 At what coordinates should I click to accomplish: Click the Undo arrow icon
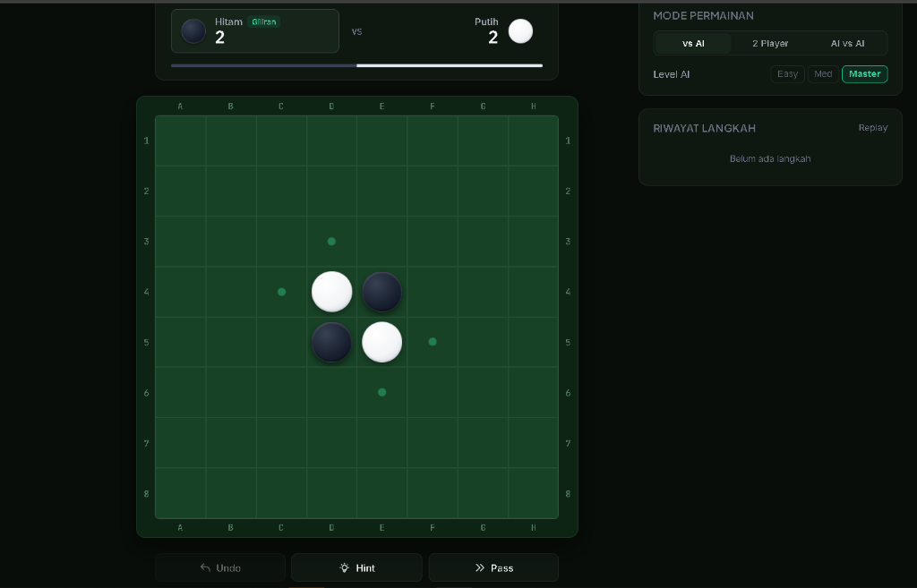coord(205,567)
